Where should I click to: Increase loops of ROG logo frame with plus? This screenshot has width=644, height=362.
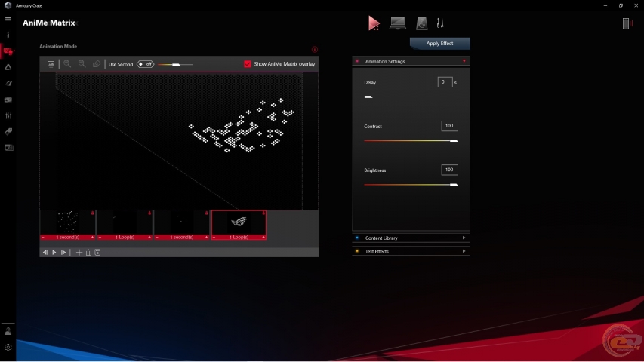[x=263, y=238]
